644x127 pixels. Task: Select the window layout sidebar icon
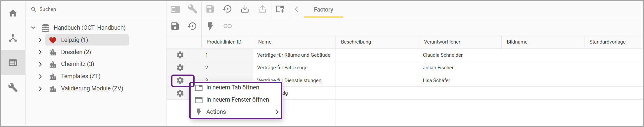pyautogui.click(x=13, y=63)
